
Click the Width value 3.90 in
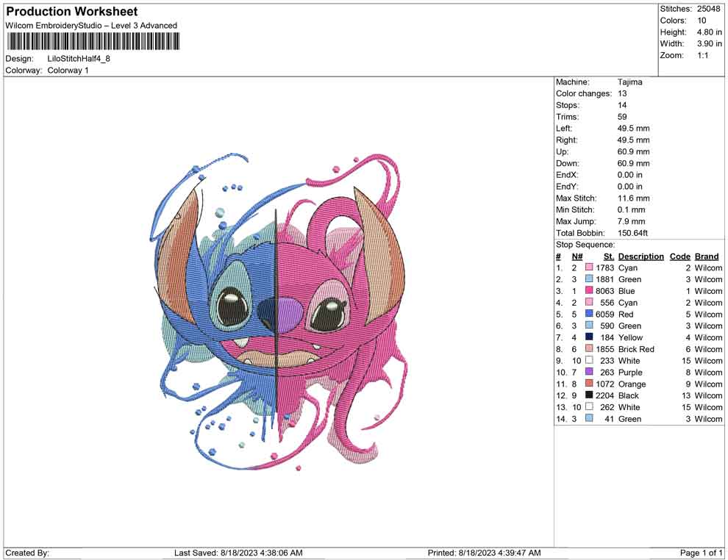click(x=709, y=43)
